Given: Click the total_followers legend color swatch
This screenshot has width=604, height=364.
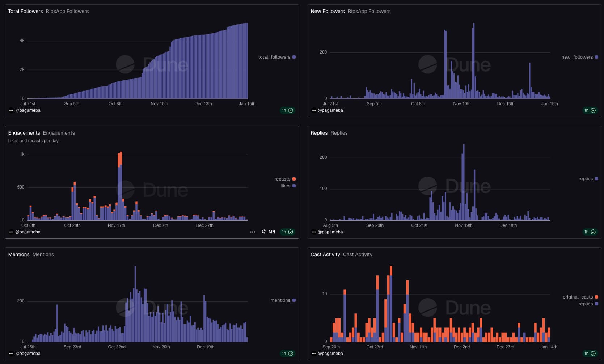Looking at the screenshot, I should click(294, 57).
